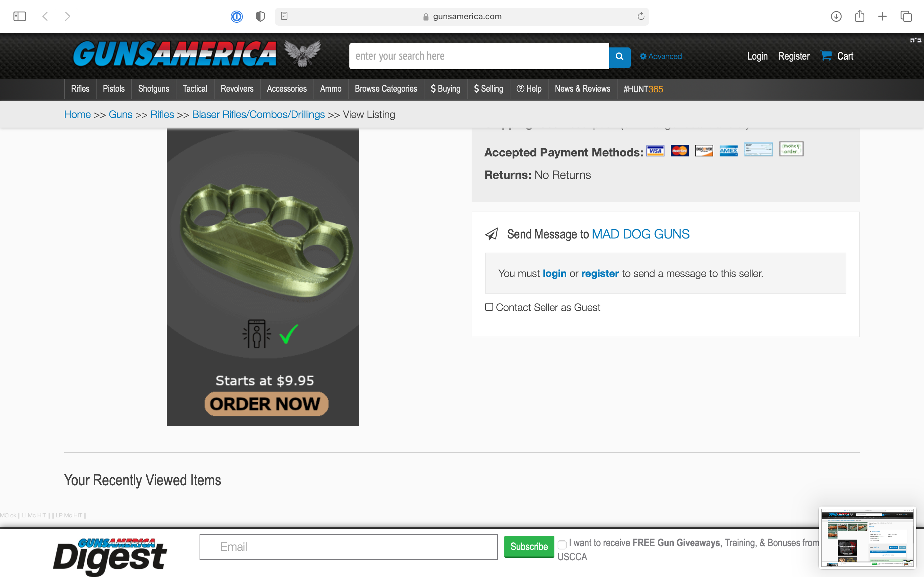This screenshot has width=924, height=577.
Task: Open the MAD DOG GUNS seller link
Action: coord(640,234)
